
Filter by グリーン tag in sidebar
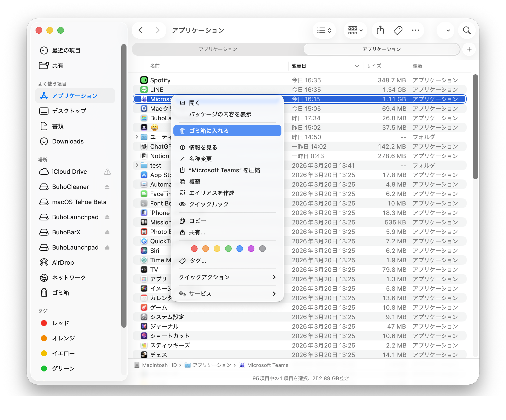click(75, 369)
